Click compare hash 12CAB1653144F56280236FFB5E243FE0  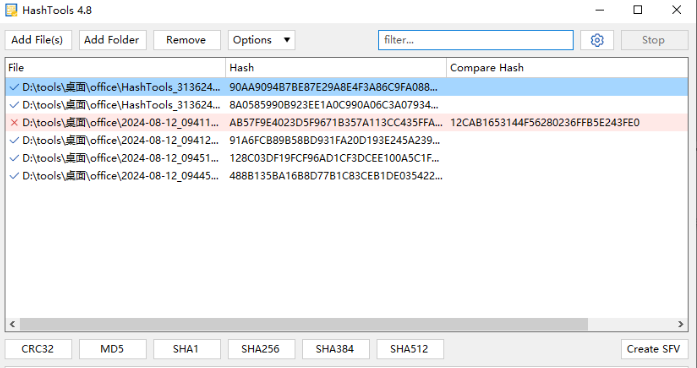(545, 123)
